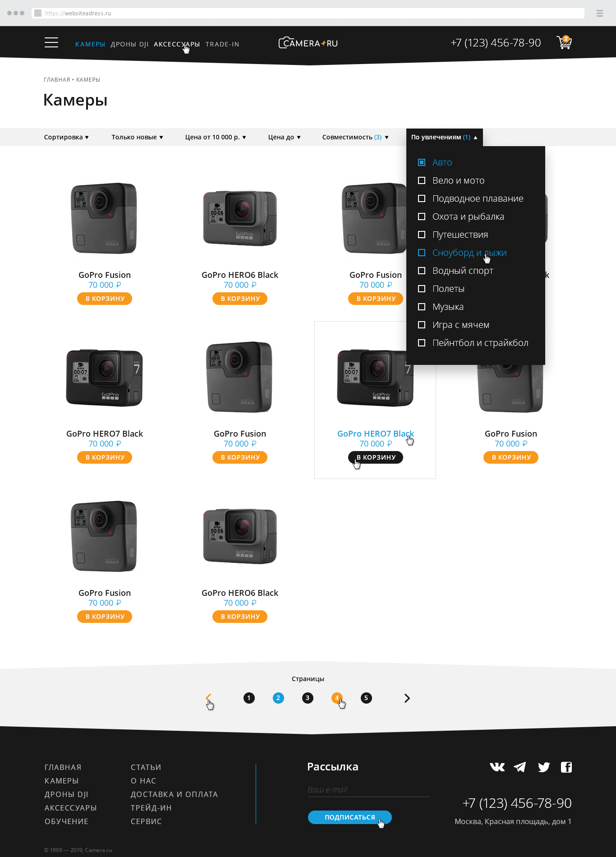Screen dimensions: 616x857
Task: Open the Цена от 10 000 р. dropdown
Action: (216, 137)
